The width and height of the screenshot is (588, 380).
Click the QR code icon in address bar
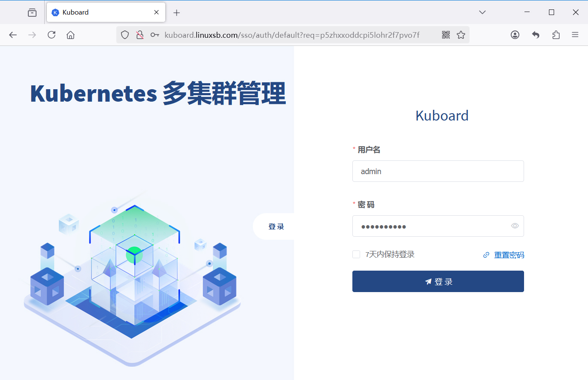pyautogui.click(x=446, y=35)
